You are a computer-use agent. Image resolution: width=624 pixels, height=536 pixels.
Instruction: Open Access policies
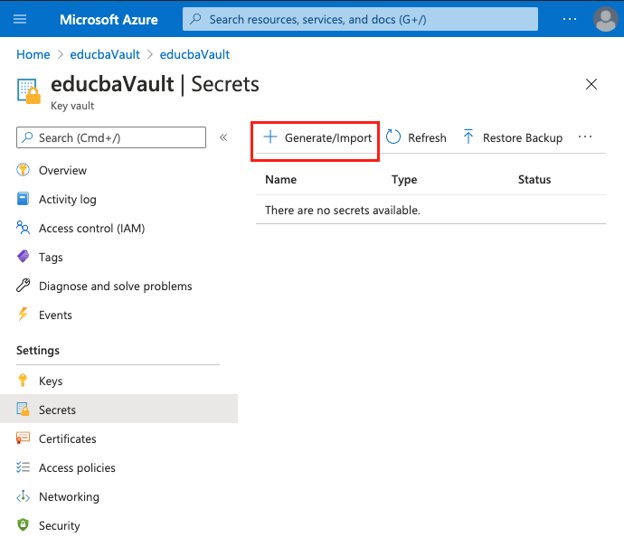click(x=77, y=468)
